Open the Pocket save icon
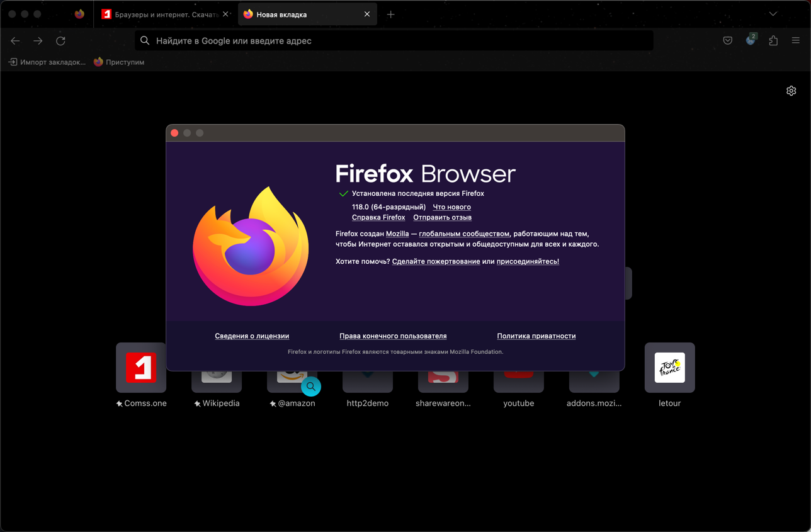The image size is (811, 532). pyautogui.click(x=728, y=41)
